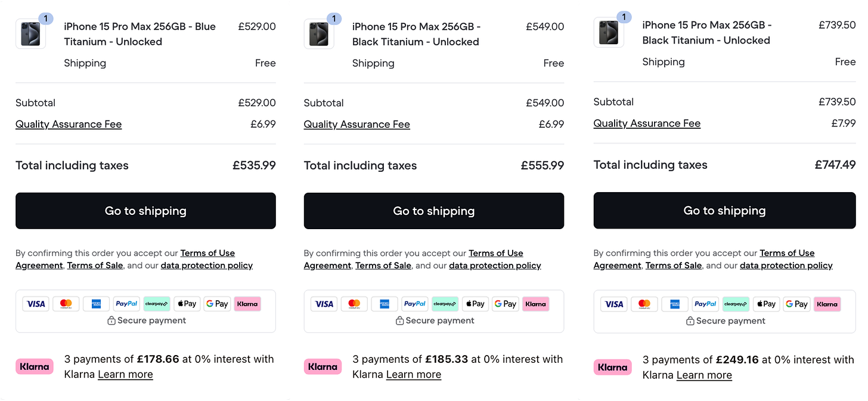Open Quality Assurance Fee link priced £7.99

click(647, 124)
